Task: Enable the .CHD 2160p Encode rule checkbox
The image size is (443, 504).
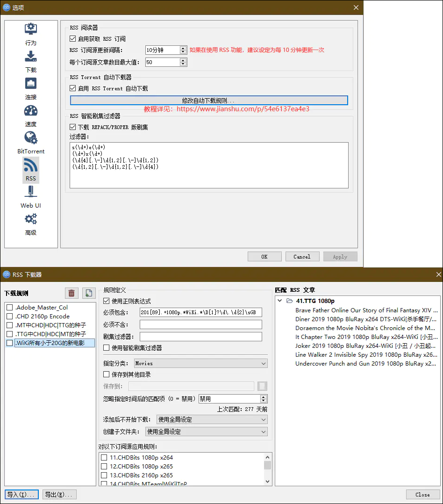Action: [10, 317]
